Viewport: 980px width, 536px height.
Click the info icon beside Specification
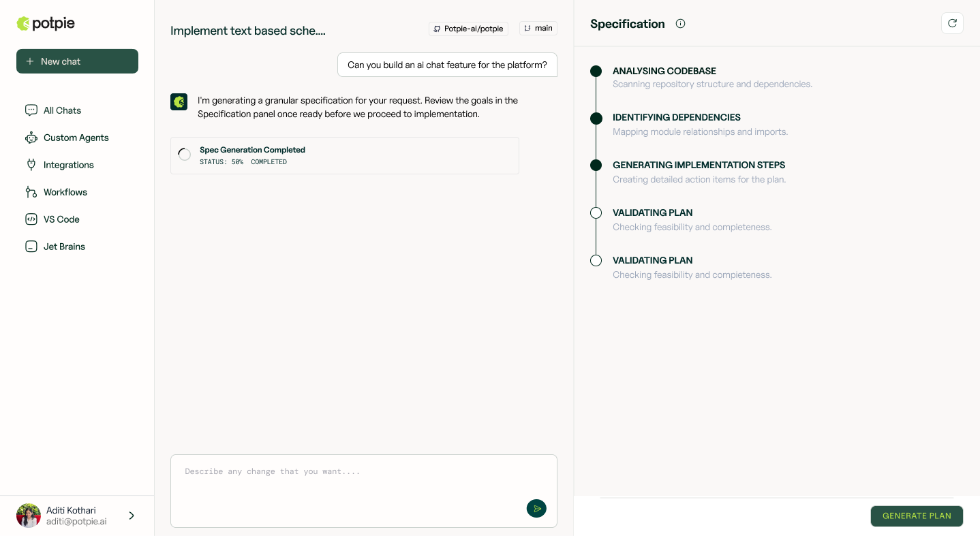(680, 23)
